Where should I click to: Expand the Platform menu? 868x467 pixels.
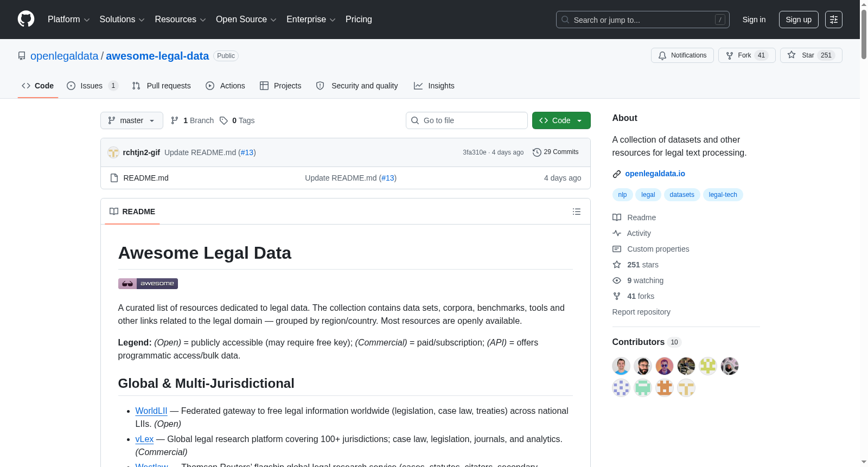point(68,20)
